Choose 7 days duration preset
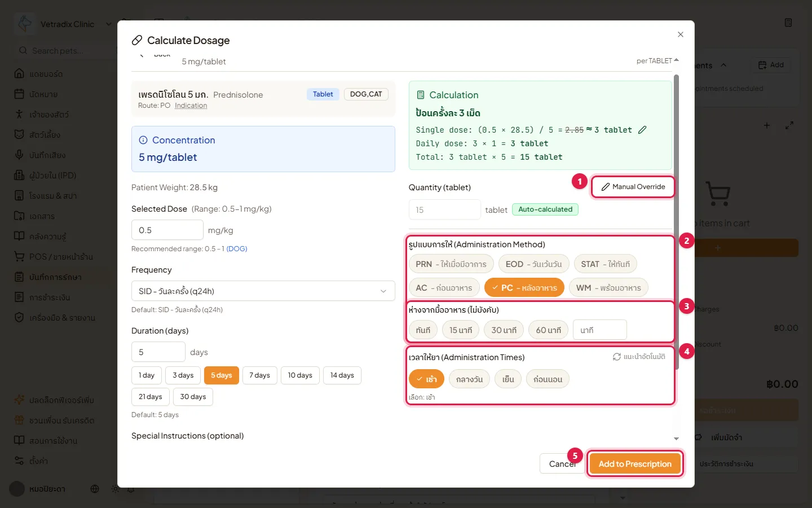The height and width of the screenshot is (508, 812). click(260, 375)
